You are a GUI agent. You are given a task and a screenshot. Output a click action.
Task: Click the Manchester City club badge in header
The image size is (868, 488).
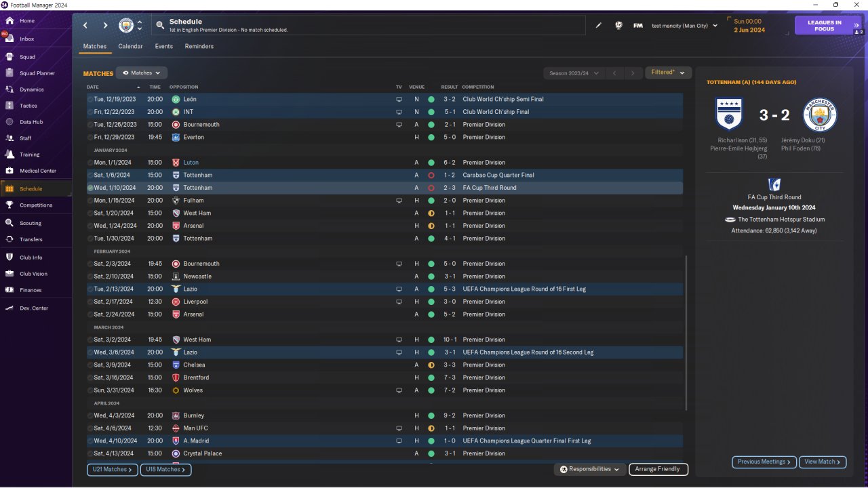[126, 25]
